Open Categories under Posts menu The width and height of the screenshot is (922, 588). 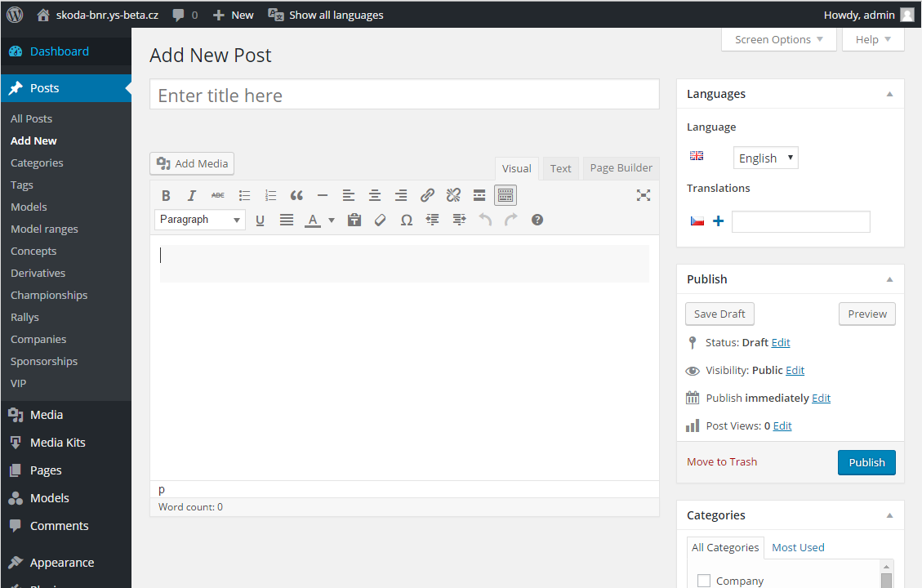pyautogui.click(x=37, y=163)
